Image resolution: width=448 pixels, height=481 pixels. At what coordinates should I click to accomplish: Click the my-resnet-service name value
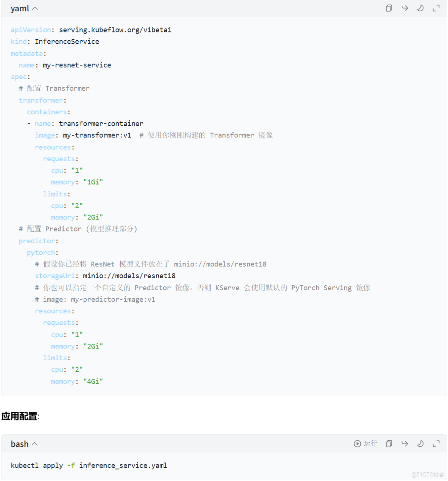(77, 65)
